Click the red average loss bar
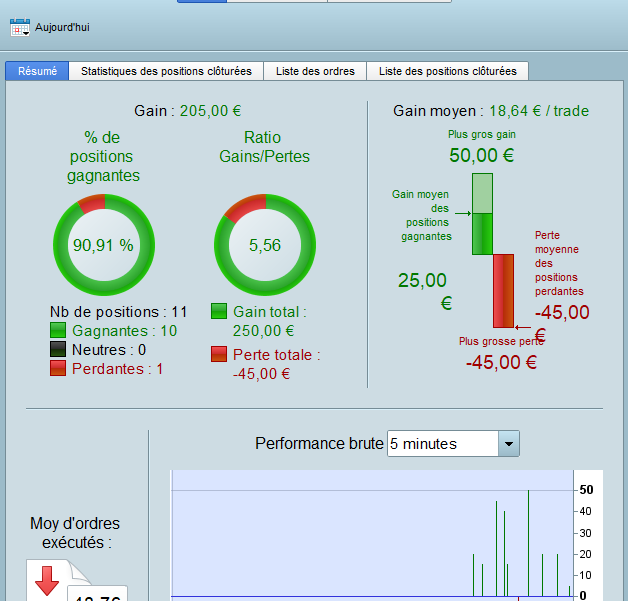628x601 pixels. pyautogui.click(x=503, y=291)
